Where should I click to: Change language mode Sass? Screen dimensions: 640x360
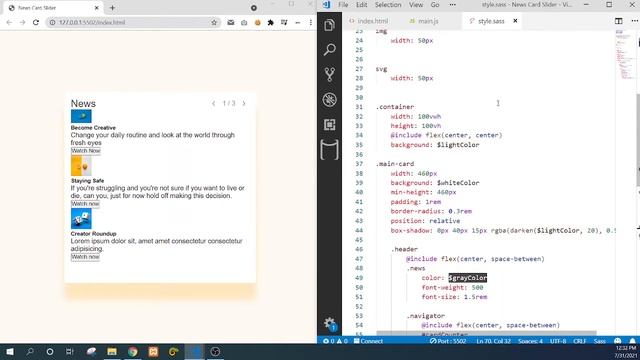(600, 341)
